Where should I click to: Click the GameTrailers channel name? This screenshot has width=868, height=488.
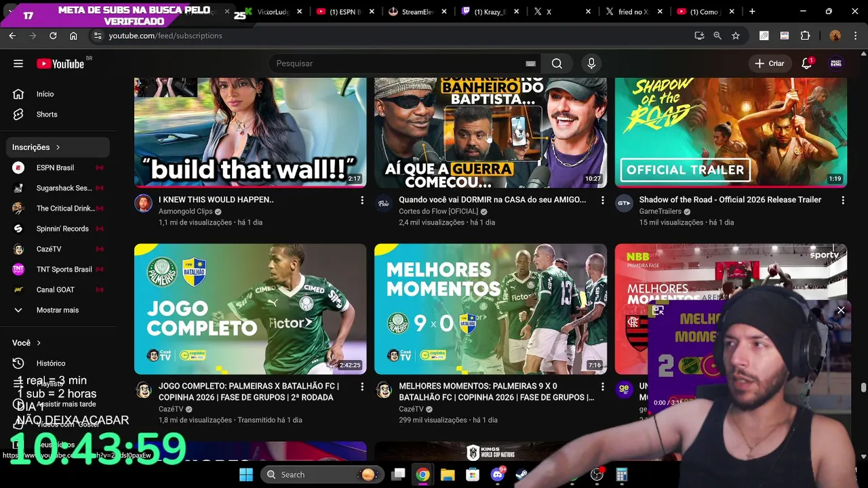[x=660, y=211]
